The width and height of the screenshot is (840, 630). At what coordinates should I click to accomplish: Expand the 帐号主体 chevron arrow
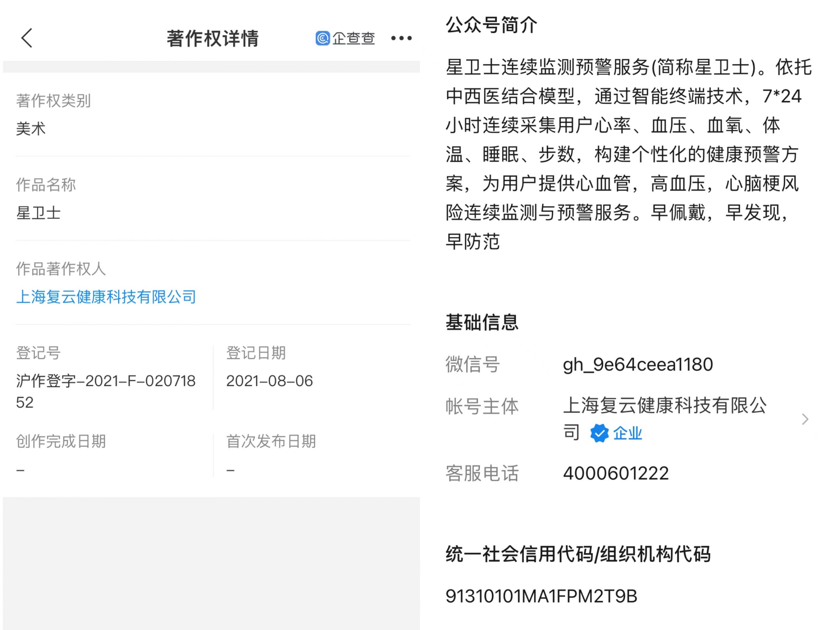(805, 419)
